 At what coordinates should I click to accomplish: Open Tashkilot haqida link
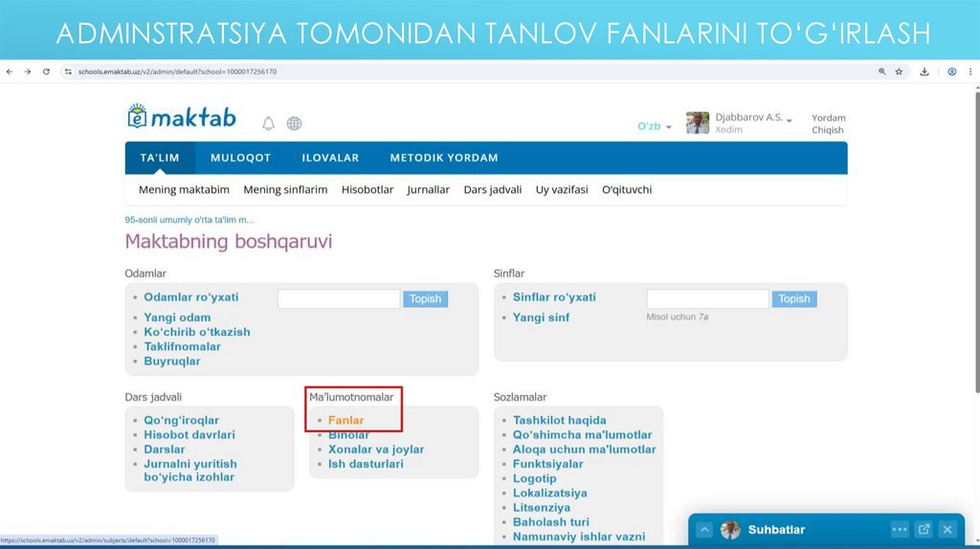(x=559, y=420)
